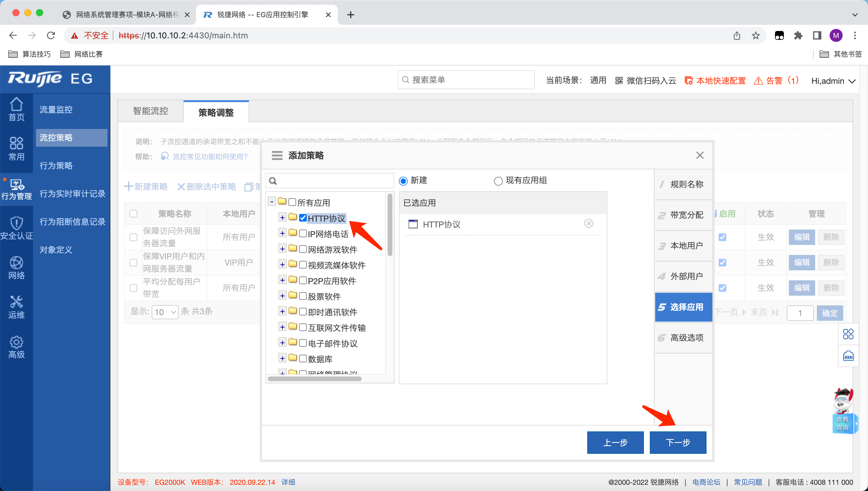Select the 现有应用组 radio button
868x491 pixels.
(498, 181)
